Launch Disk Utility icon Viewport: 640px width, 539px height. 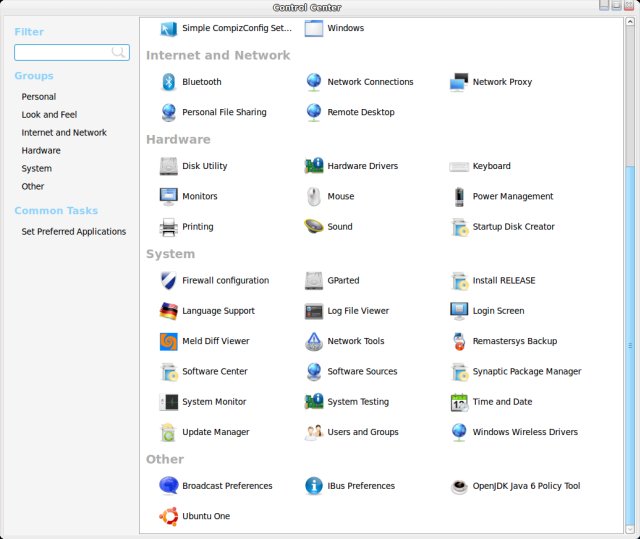point(168,166)
